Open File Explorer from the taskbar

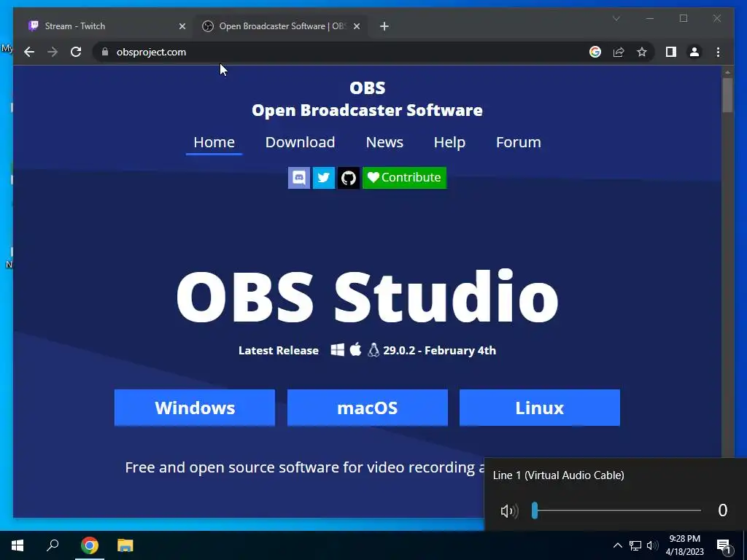click(125, 545)
